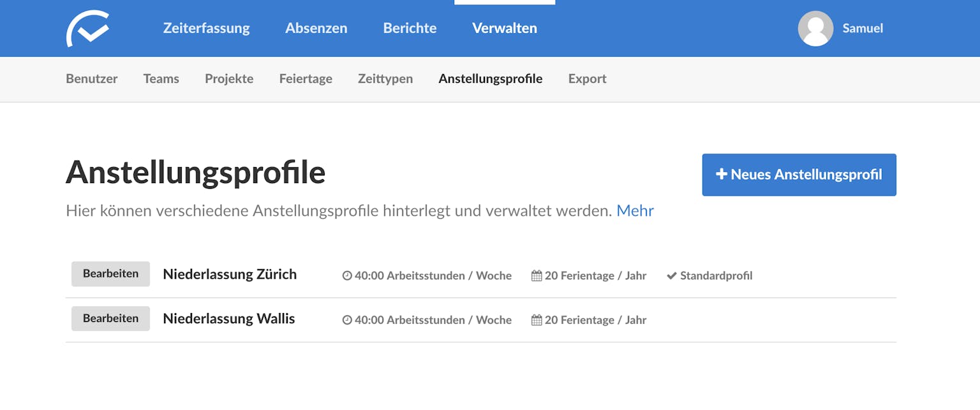Go to Berichte
Viewport: 980px width, 410px height.
click(x=410, y=28)
